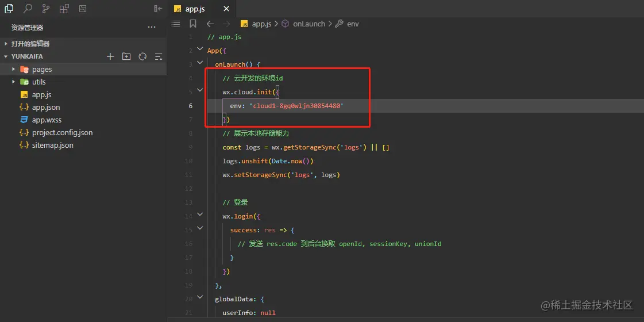Fold the globalData block at line 20
The width and height of the screenshot is (644, 322).
click(x=199, y=297)
